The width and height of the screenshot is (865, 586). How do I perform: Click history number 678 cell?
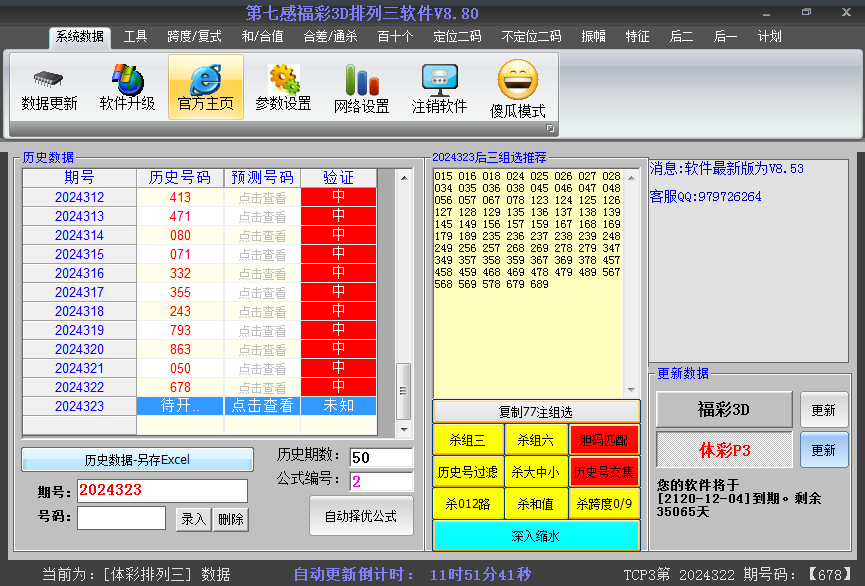point(180,387)
